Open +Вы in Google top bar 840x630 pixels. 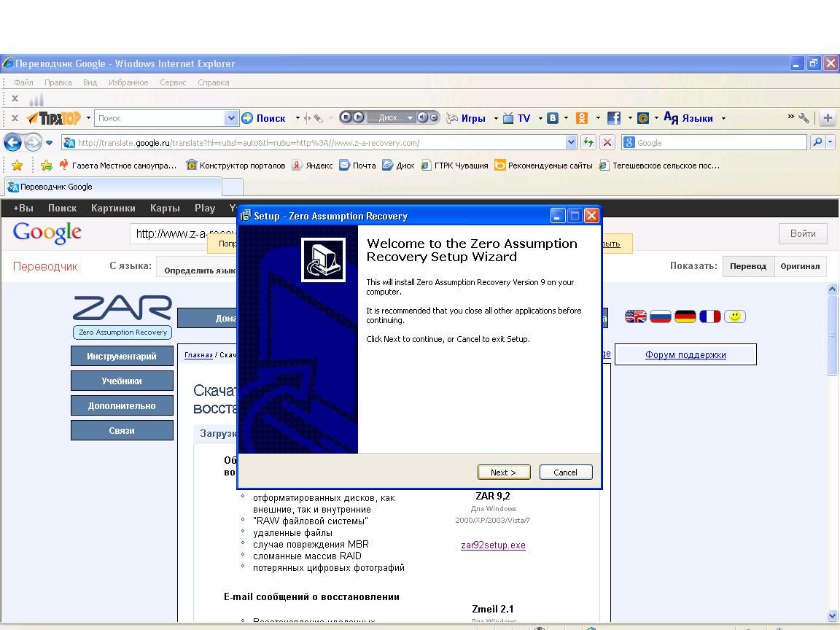[23, 208]
